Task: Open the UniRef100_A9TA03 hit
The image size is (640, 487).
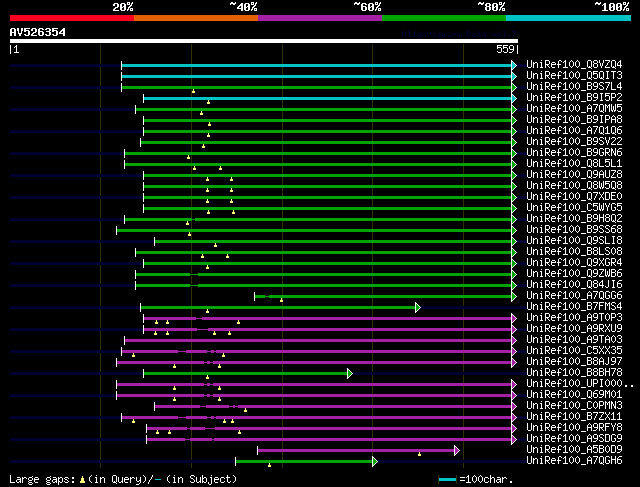Action: (574, 340)
